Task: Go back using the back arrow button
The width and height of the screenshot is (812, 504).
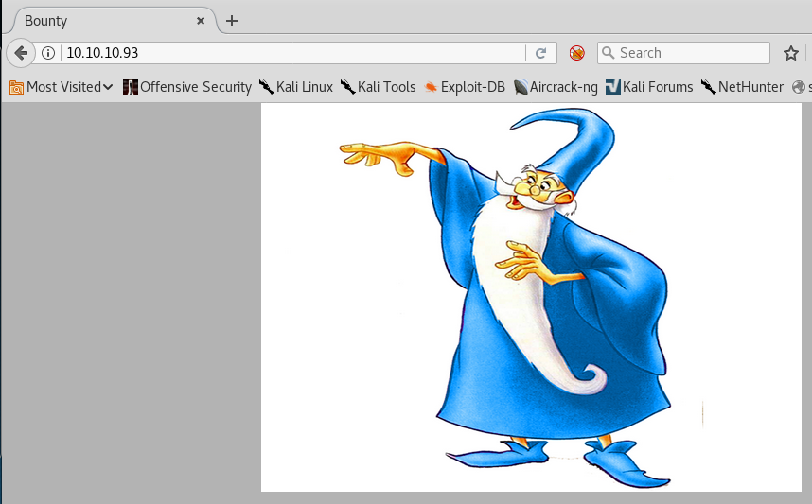Action: 21,53
